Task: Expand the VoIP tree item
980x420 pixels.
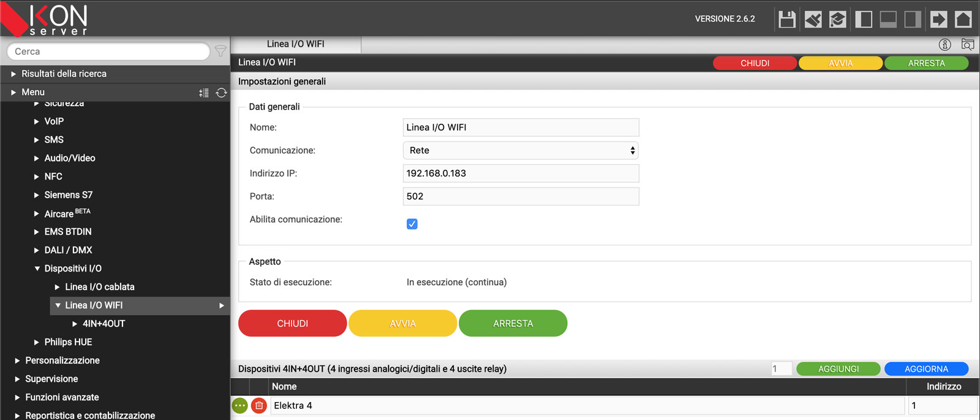Action: click(37, 121)
